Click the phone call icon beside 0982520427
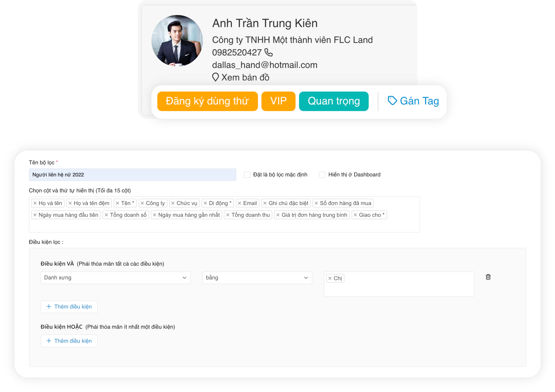This screenshot has width=555, height=392. 268,52
